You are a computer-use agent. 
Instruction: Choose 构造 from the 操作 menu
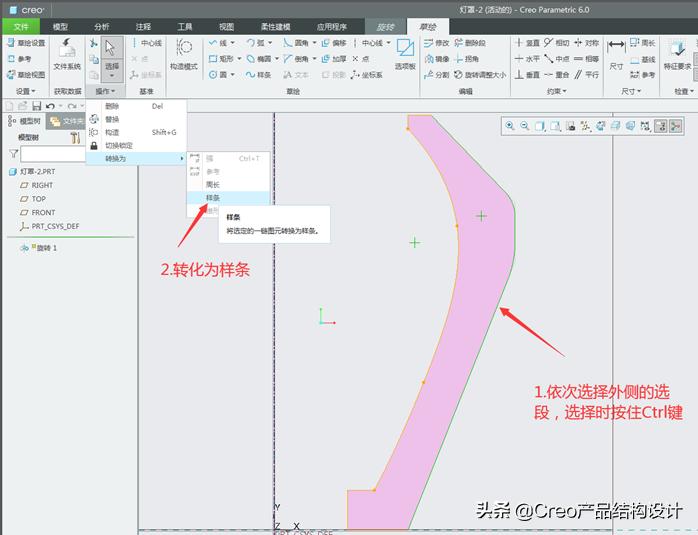tap(136, 132)
